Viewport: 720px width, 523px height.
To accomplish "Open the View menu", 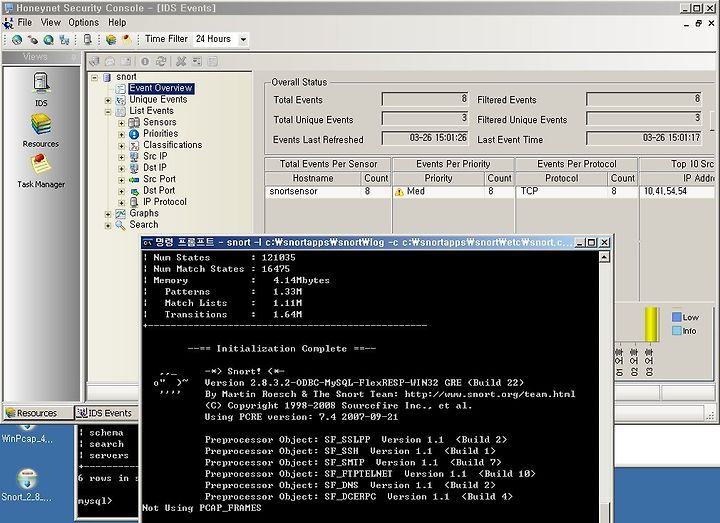I will [51, 22].
